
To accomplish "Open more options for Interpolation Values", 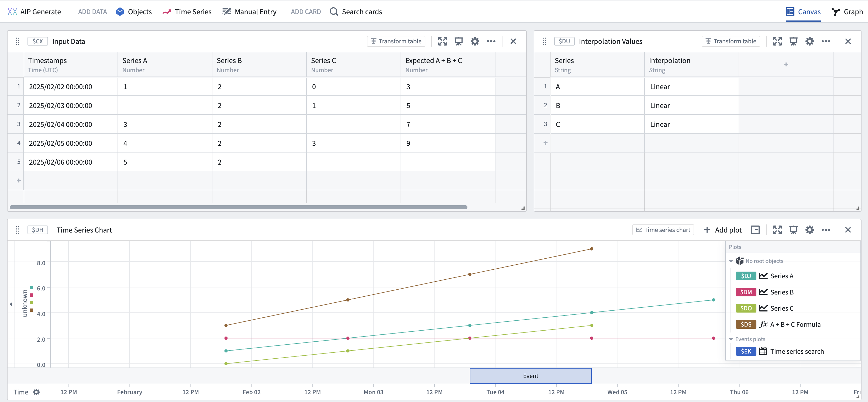I will click(826, 41).
